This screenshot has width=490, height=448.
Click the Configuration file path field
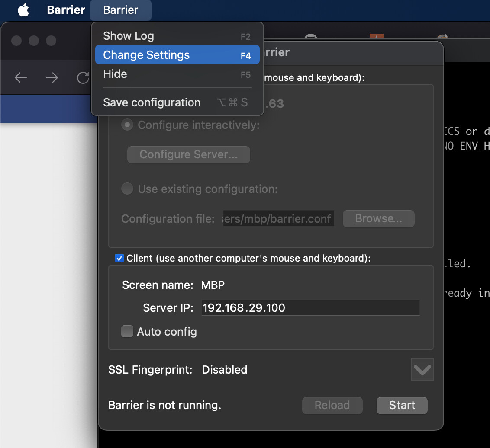point(278,218)
